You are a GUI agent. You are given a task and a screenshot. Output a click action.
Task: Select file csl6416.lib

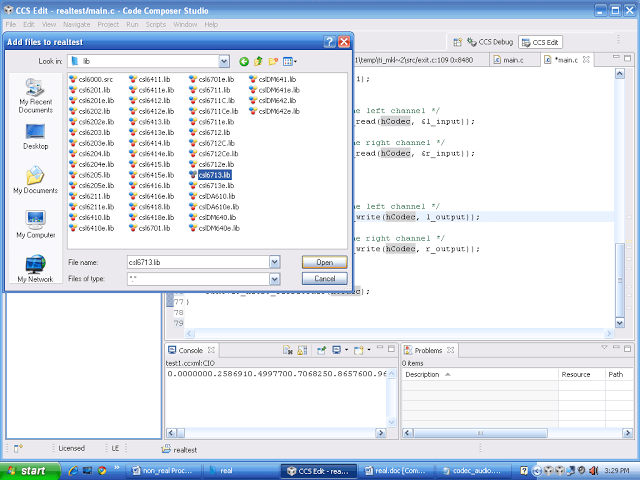click(x=150, y=185)
